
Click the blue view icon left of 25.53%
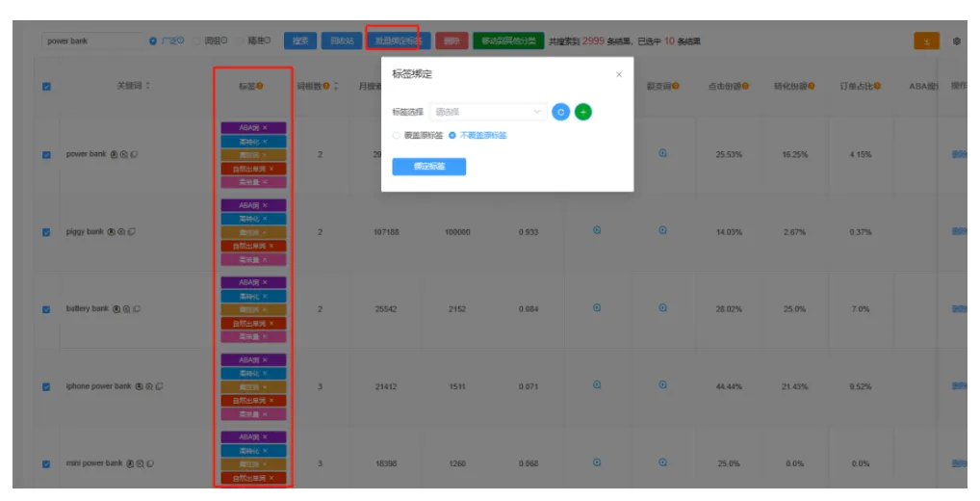pyautogui.click(x=662, y=153)
